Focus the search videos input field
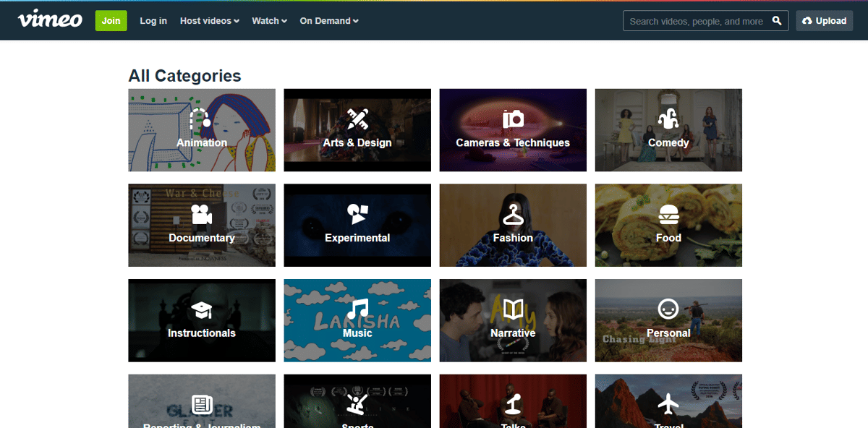This screenshot has height=428, width=868. click(x=696, y=21)
